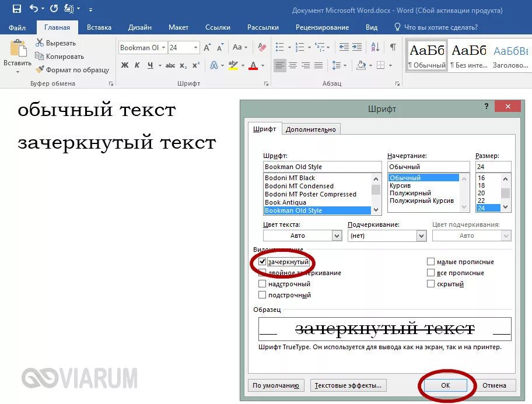The height and width of the screenshot is (404, 532).
Task: Apply subscript x₂ formatting
Action: 183,65
